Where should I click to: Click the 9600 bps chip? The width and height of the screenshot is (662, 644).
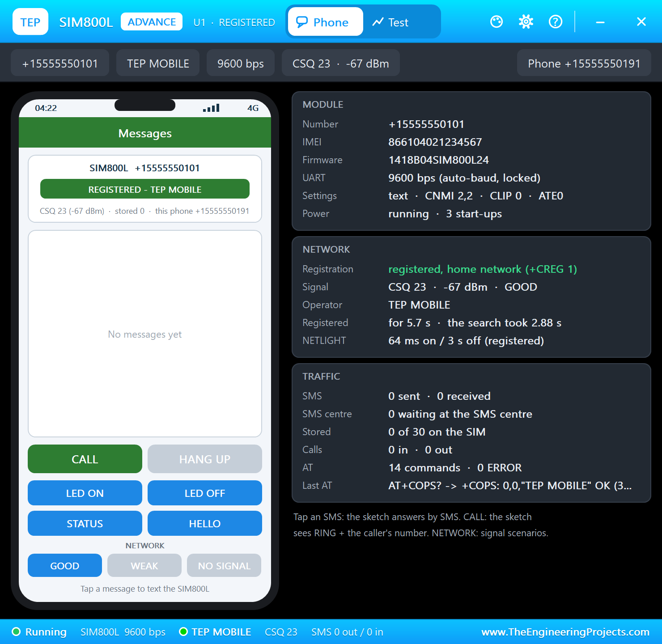pyautogui.click(x=241, y=63)
